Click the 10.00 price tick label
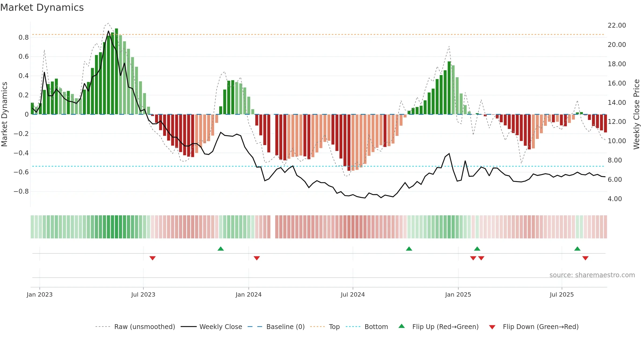This screenshot has height=362, width=644. (x=617, y=141)
